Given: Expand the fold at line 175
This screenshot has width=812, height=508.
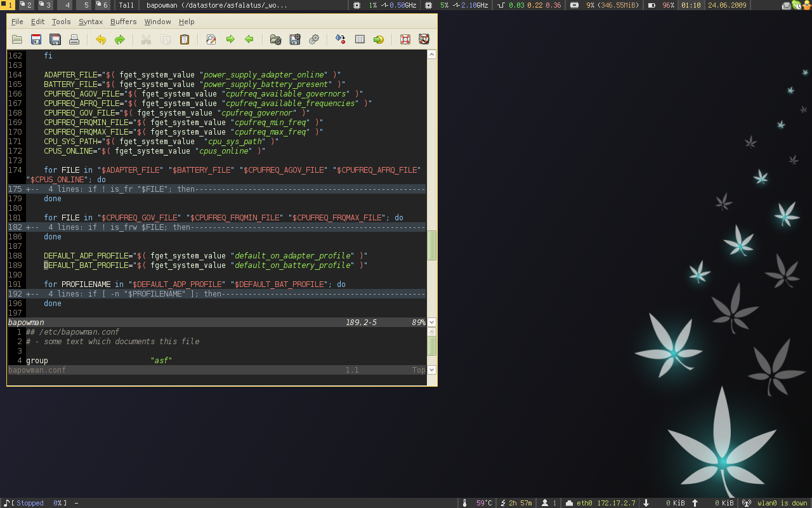Looking at the screenshot, I should pos(216,189).
